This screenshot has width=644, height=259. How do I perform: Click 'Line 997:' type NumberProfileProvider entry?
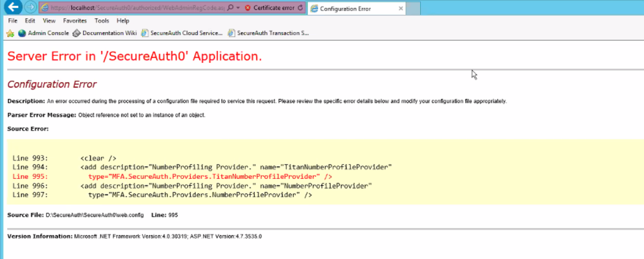coord(162,196)
